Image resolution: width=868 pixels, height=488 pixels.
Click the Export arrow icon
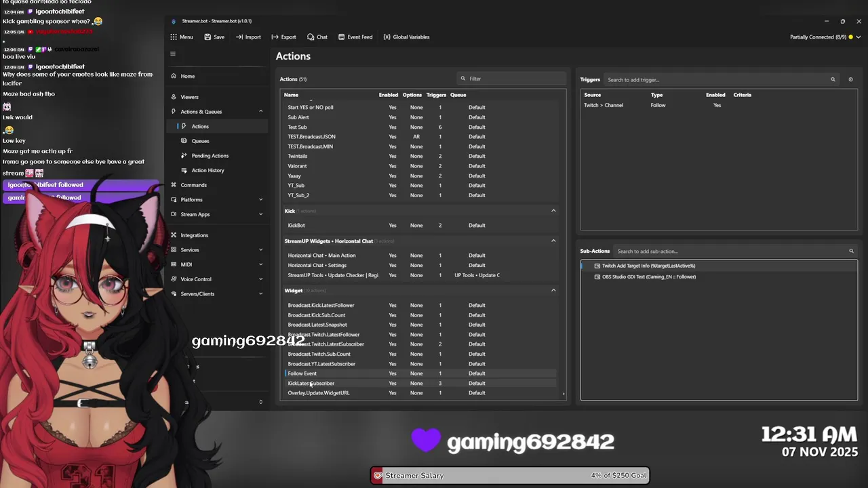click(275, 37)
